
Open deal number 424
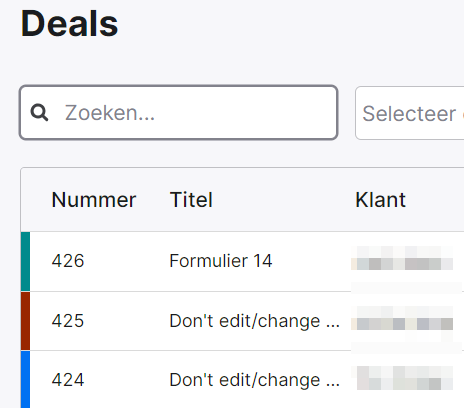(68, 380)
